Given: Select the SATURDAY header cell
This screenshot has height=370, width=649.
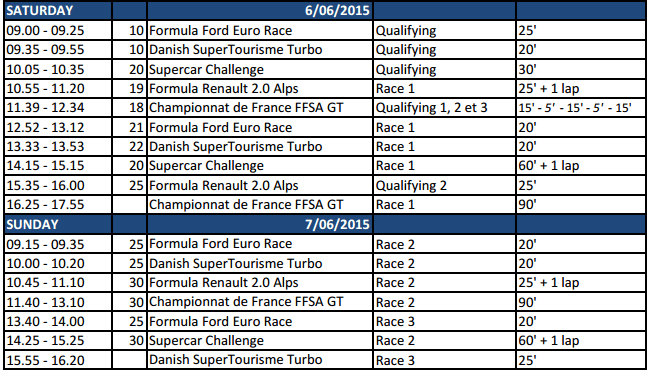Looking at the screenshot, I should click(x=58, y=10).
